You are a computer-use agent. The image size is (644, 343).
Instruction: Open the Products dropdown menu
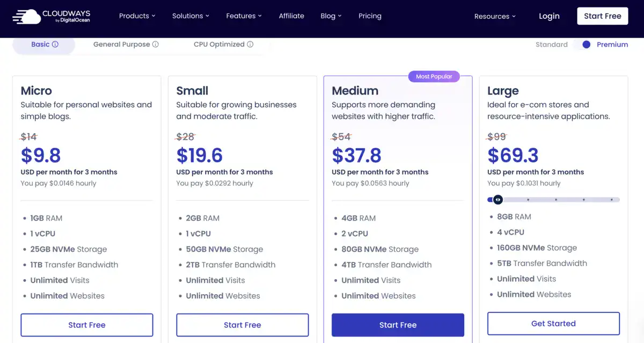pos(137,16)
